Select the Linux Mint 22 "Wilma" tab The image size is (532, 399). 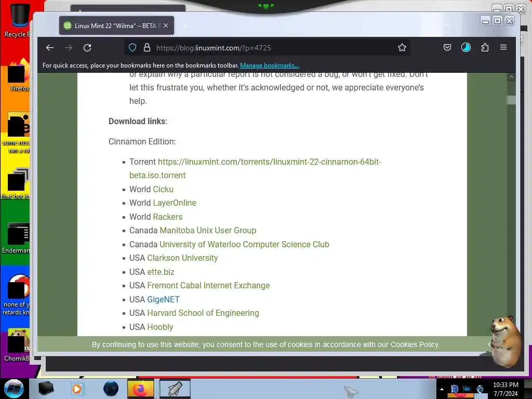(116, 26)
